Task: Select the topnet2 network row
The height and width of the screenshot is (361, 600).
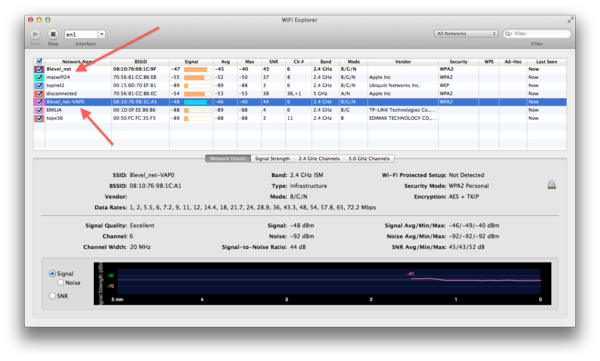Action: click(300, 85)
